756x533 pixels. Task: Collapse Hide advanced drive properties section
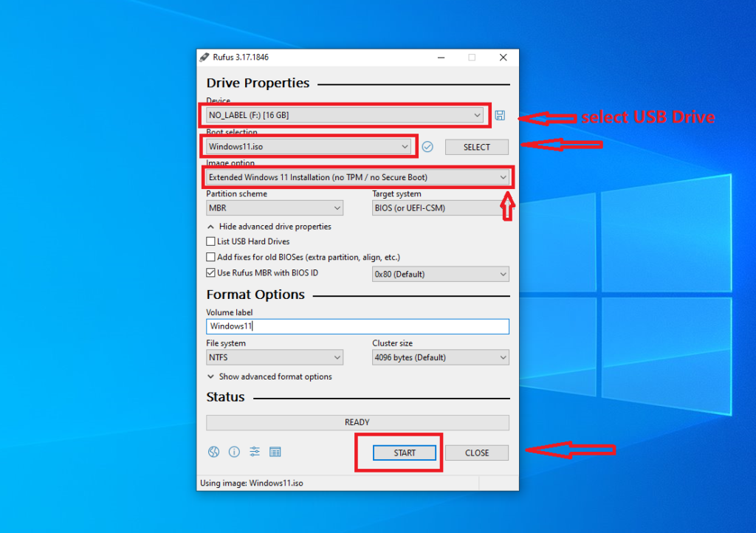tap(269, 227)
